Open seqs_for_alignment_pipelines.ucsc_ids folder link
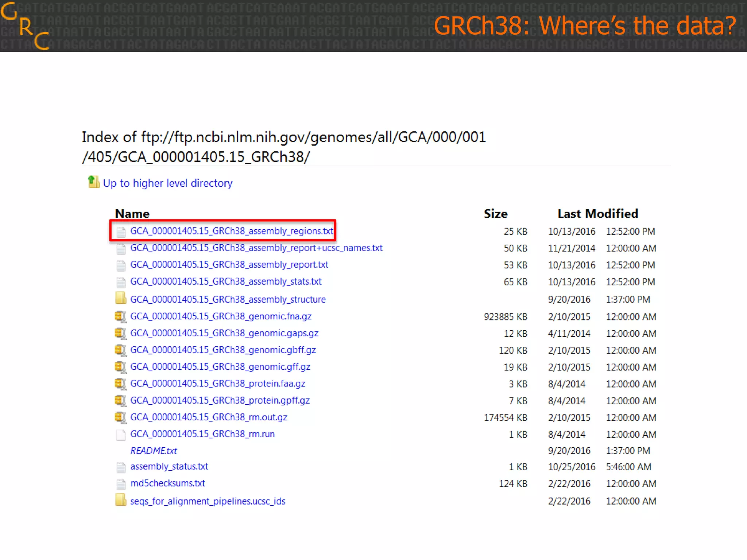The width and height of the screenshot is (747, 560). 208,501
